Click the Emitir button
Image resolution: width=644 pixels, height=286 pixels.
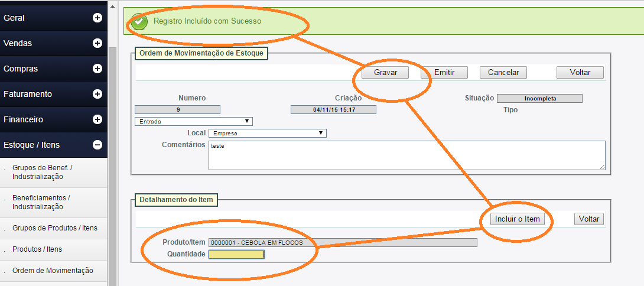pos(444,72)
